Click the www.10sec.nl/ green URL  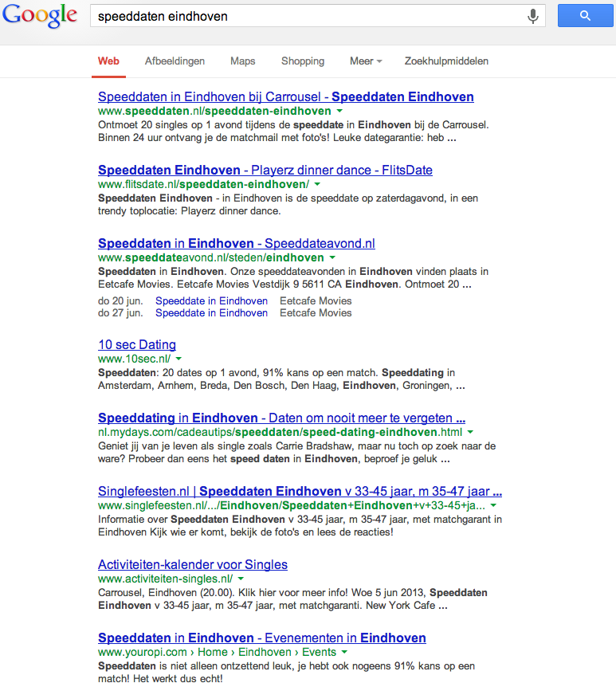coord(134,359)
